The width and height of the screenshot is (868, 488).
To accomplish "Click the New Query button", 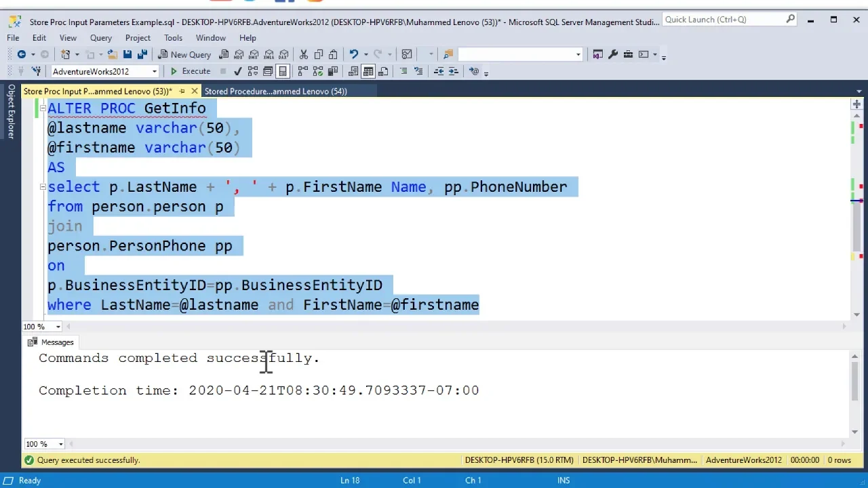I will point(184,54).
